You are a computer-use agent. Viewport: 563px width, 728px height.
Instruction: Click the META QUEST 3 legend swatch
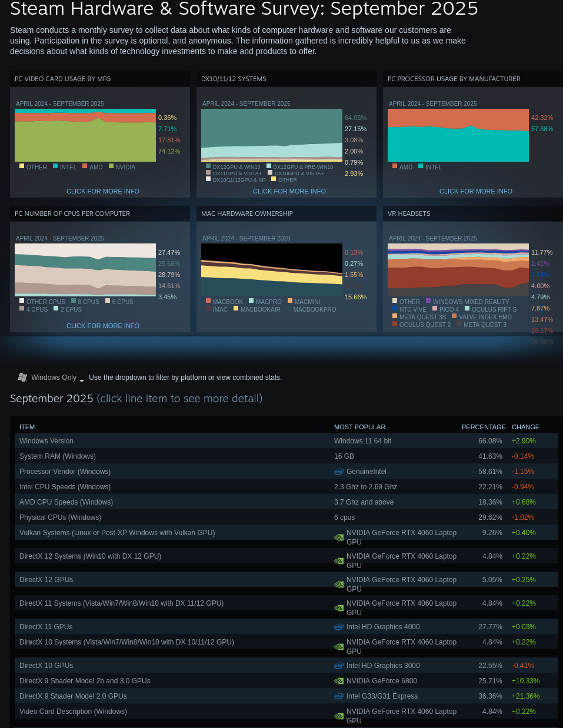(x=459, y=324)
